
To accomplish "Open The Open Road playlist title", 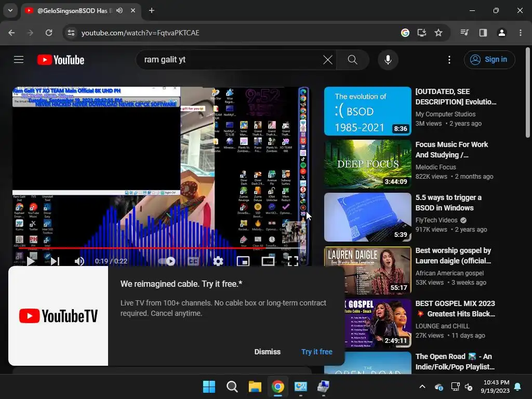I will (455, 362).
